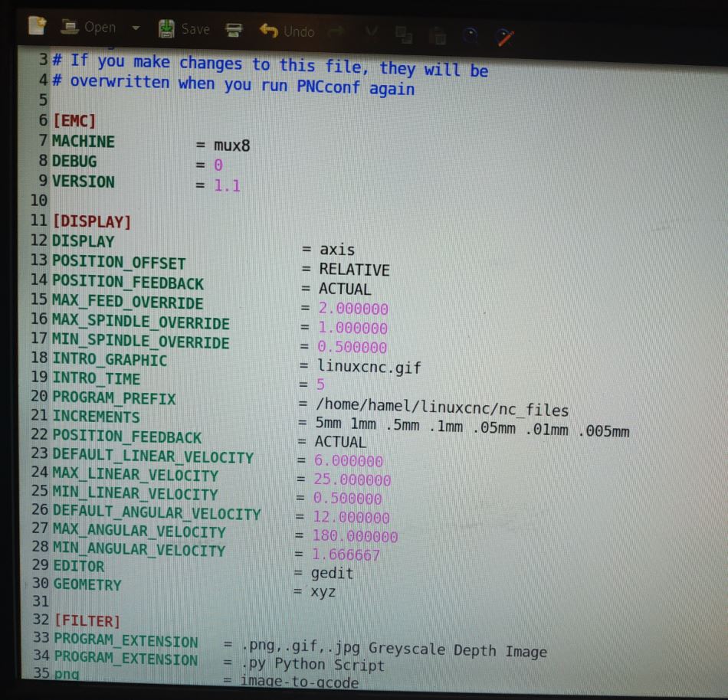Open Find and Replace icon
Image resolution: width=728 pixels, height=700 pixels.
pos(505,37)
